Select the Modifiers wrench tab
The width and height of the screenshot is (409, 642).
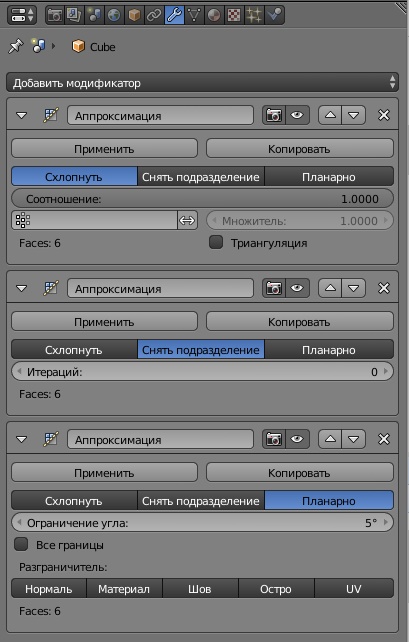tap(174, 15)
